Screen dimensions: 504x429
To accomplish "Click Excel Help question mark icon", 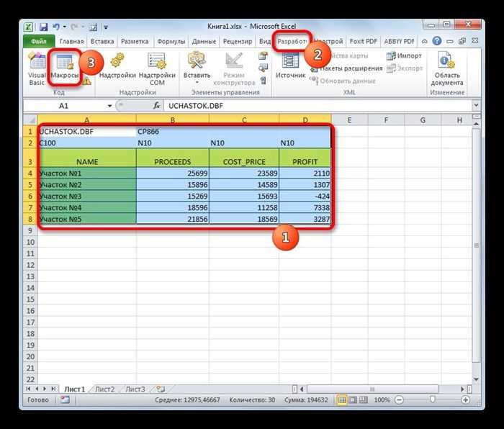I will (x=437, y=41).
